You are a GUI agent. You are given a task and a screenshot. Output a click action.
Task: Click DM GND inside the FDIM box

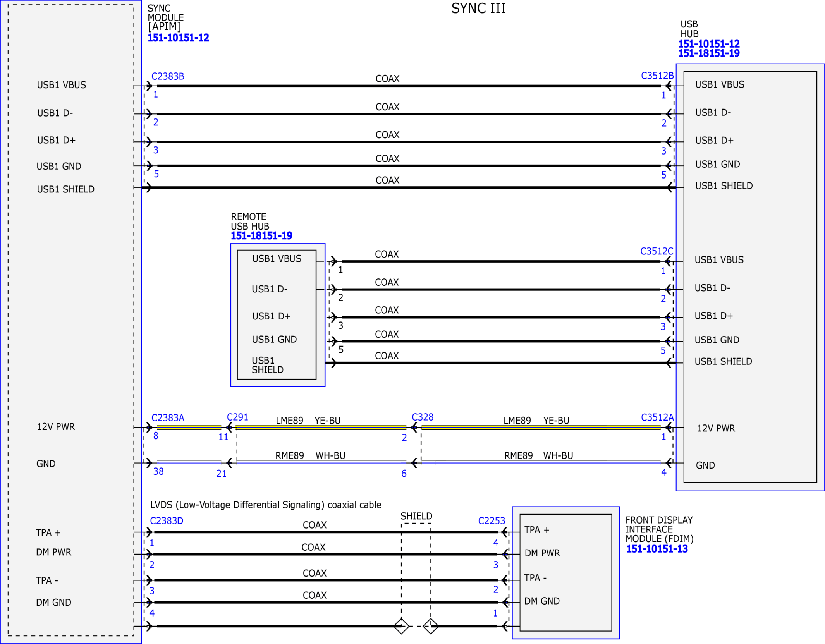(542, 601)
